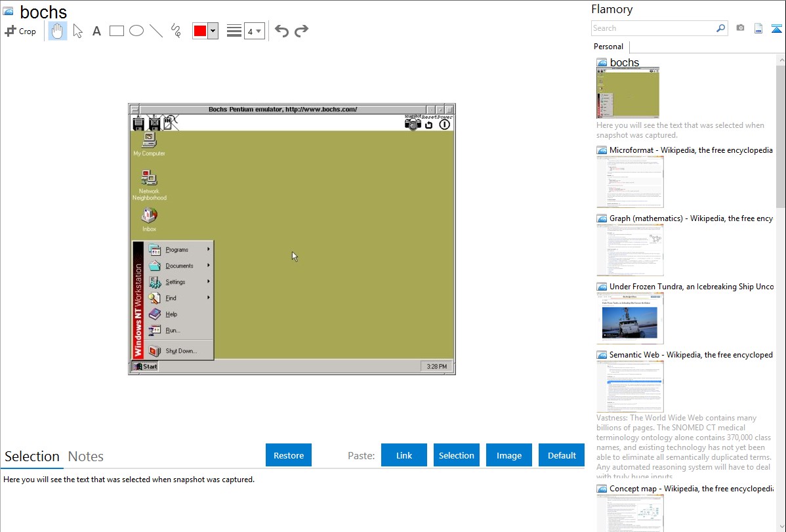This screenshot has height=532, width=786.
Task: Open the line width dropdown showing 4
Action: coord(255,31)
